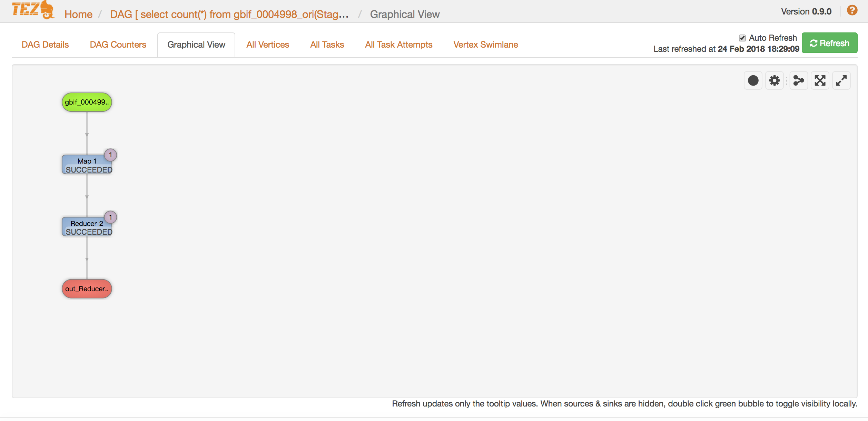The height and width of the screenshot is (421, 868).
Task: Click the Tez logo icon
Action: tap(33, 10)
